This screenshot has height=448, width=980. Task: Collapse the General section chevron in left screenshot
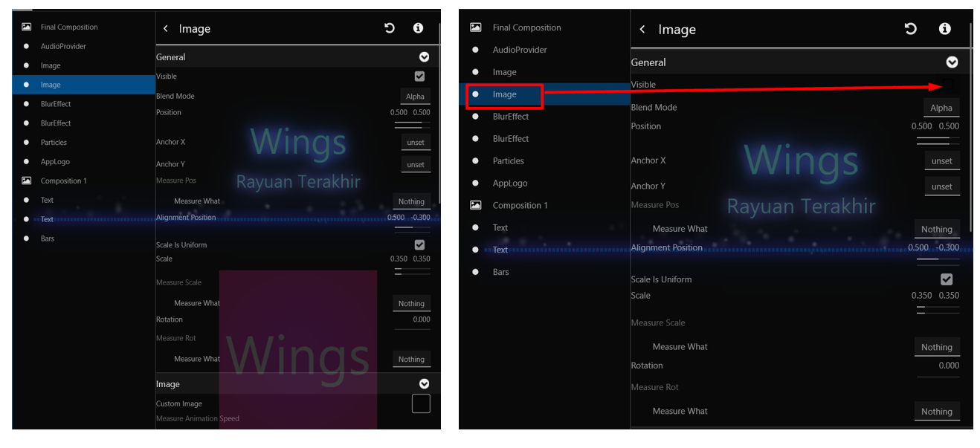424,57
